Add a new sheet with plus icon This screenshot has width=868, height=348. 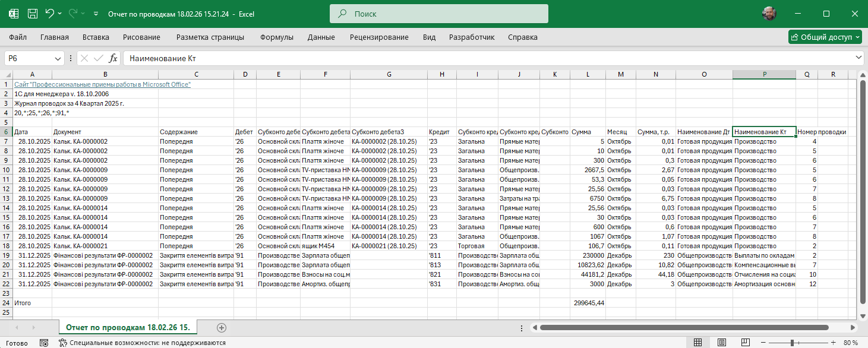coord(222,327)
